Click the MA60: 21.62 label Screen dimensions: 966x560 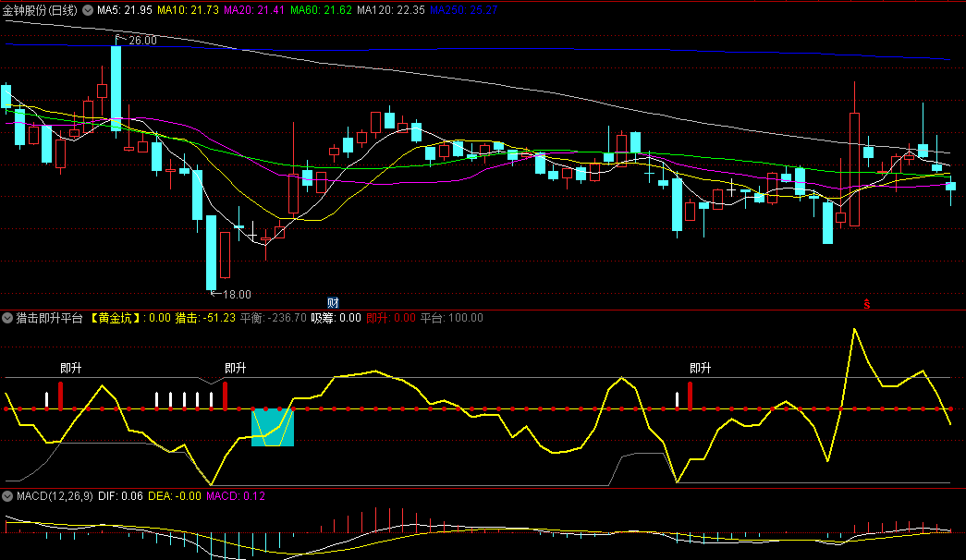click(321, 10)
